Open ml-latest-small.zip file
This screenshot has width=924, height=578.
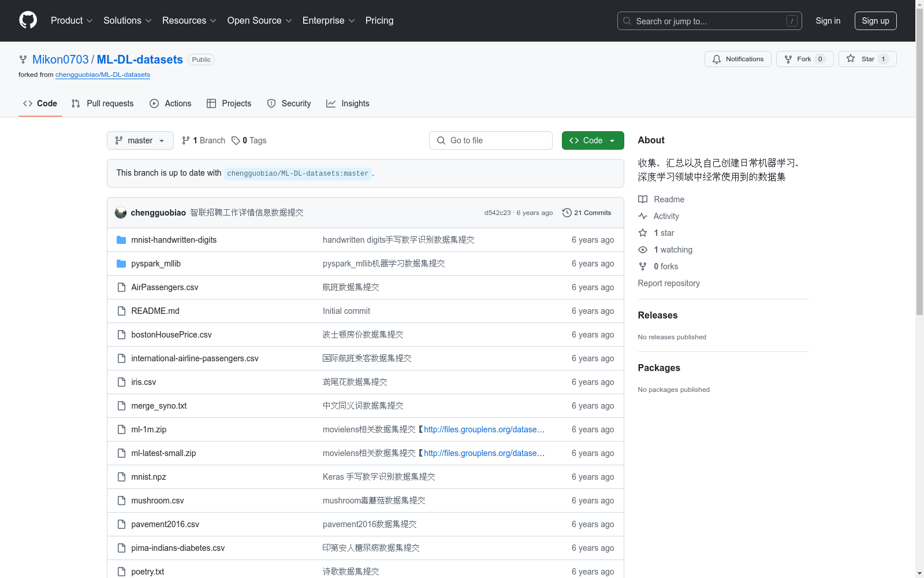point(163,453)
